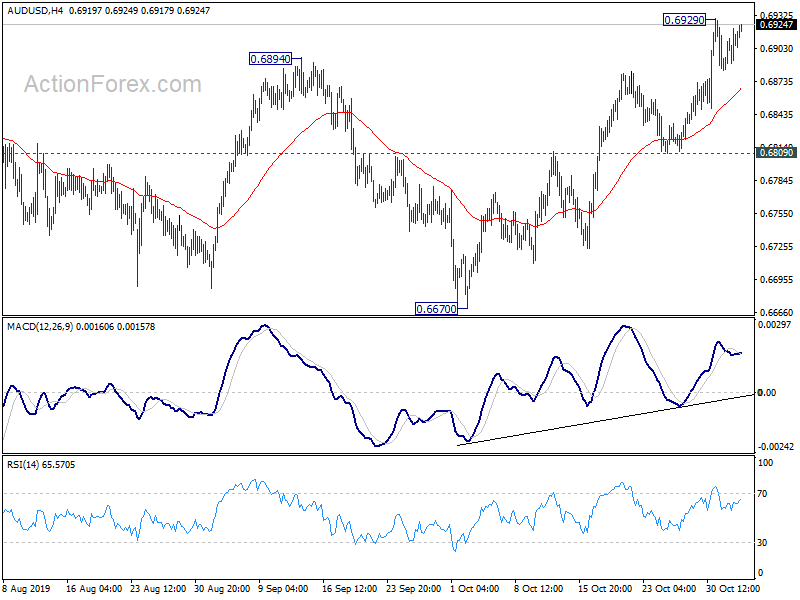Click the 0.68940 price label
Screen dimensions: 800x600
(270, 59)
